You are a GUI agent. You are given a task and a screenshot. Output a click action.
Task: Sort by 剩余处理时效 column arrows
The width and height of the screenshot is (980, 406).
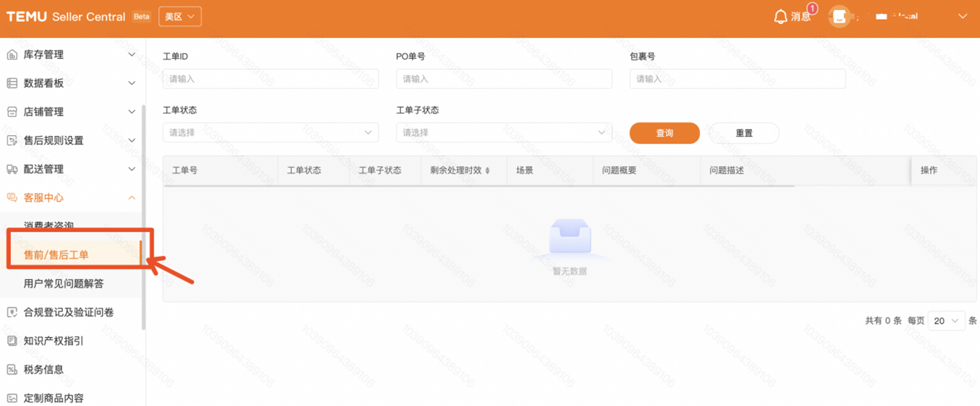[x=487, y=171]
